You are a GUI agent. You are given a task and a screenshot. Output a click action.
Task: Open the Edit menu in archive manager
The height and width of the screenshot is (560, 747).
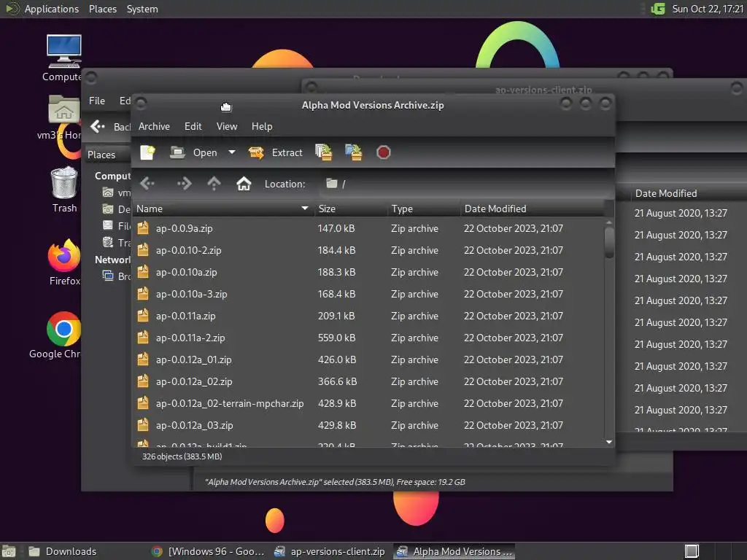[x=193, y=126]
